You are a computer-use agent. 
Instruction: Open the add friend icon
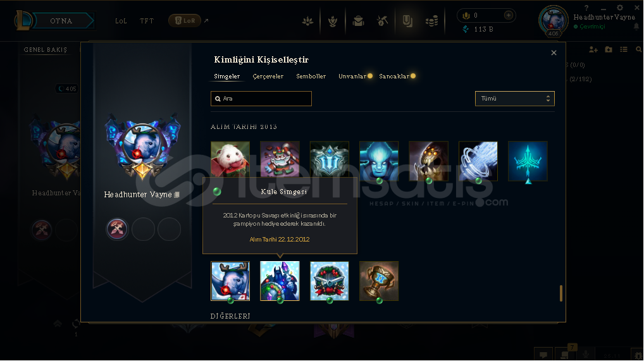pyautogui.click(x=593, y=49)
